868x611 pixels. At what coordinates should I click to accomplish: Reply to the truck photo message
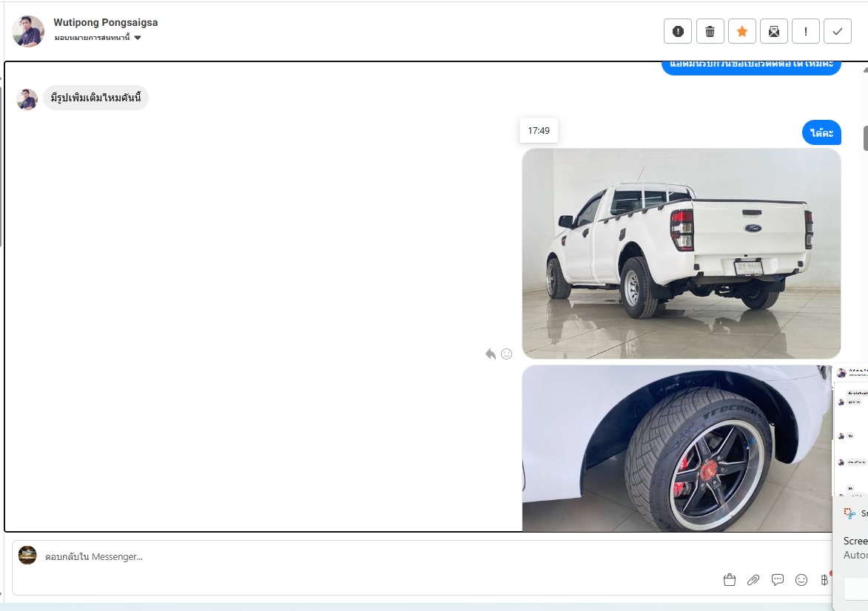click(x=491, y=354)
